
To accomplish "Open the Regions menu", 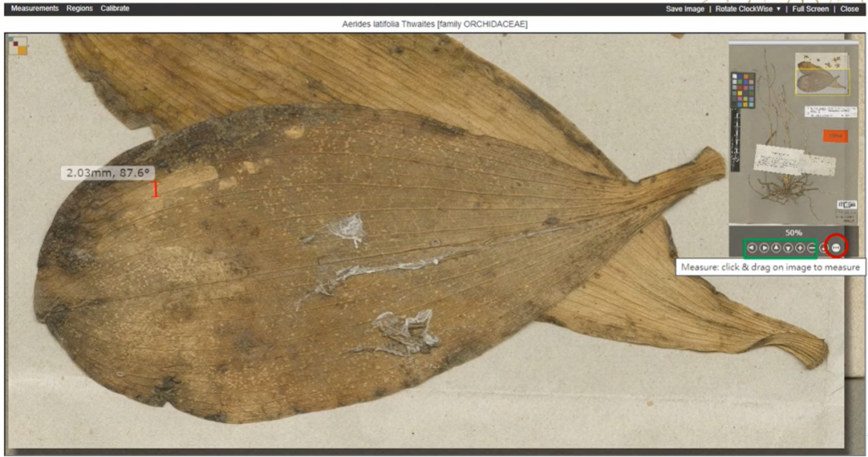I will tap(80, 8).
